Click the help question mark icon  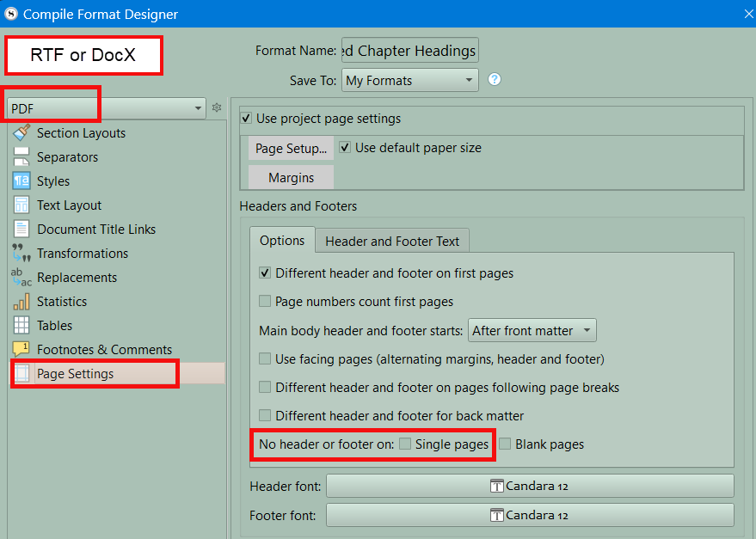[x=495, y=80]
